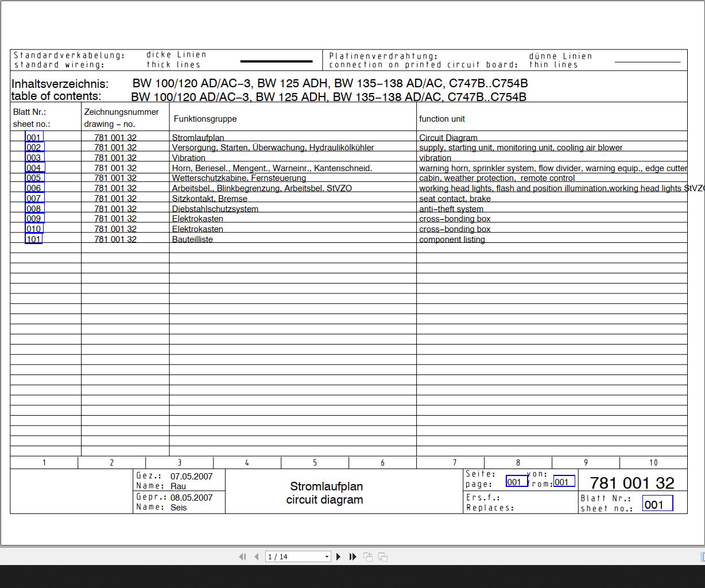
Task: Go to the next page arrow
Action: click(338, 556)
